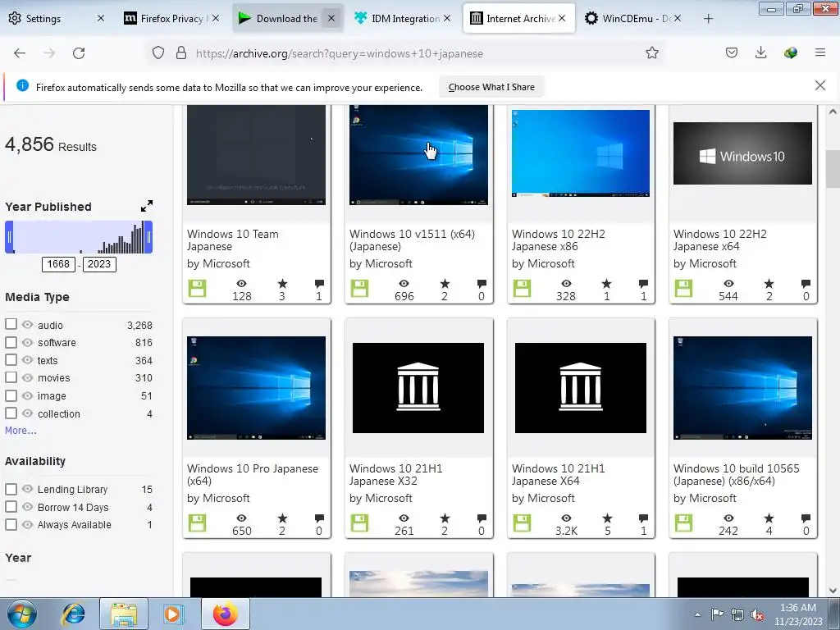Toggle eye icon next to Lending Library
840x630 pixels.
(x=27, y=489)
